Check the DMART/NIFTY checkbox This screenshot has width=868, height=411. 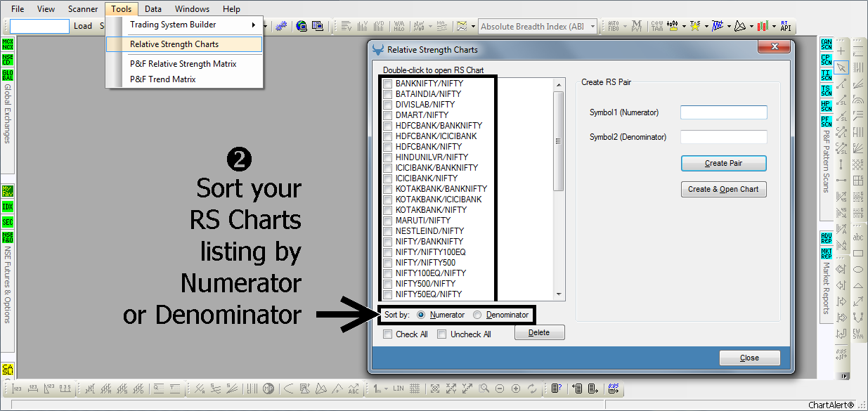387,115
